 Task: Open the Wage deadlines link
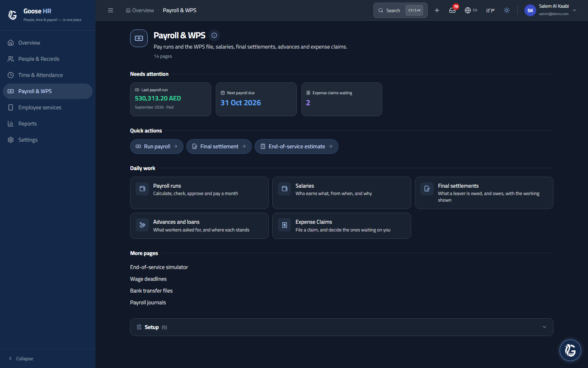pyautogui.click(x=148, y=279)
